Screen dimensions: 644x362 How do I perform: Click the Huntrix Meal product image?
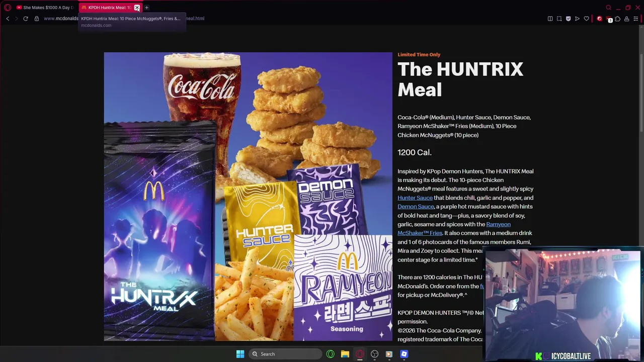pyautogui.click(x=248, y=197)
